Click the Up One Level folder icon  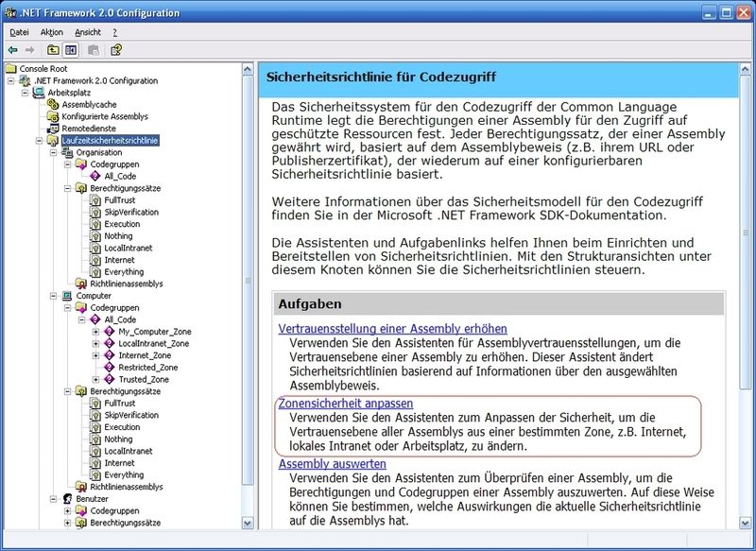(53, 50)
